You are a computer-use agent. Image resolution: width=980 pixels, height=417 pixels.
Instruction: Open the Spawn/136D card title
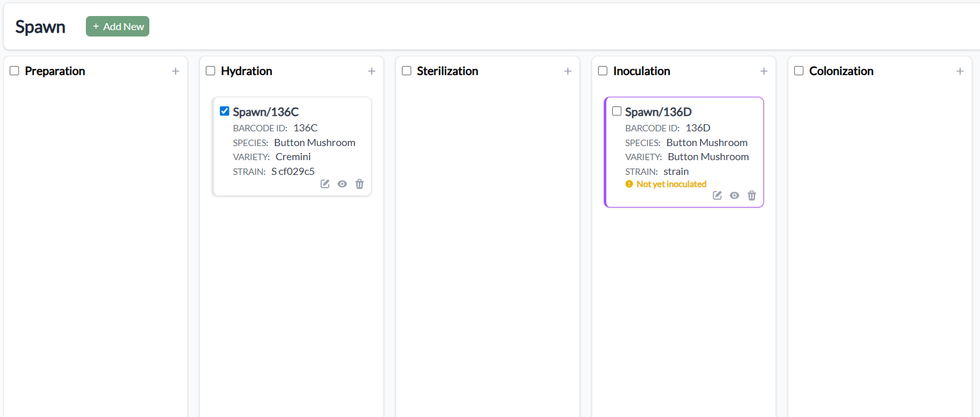coord(658,112)
